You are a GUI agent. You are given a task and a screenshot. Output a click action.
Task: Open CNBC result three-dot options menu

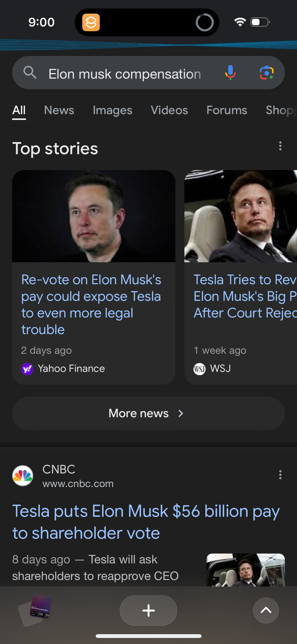click(280, 475)
